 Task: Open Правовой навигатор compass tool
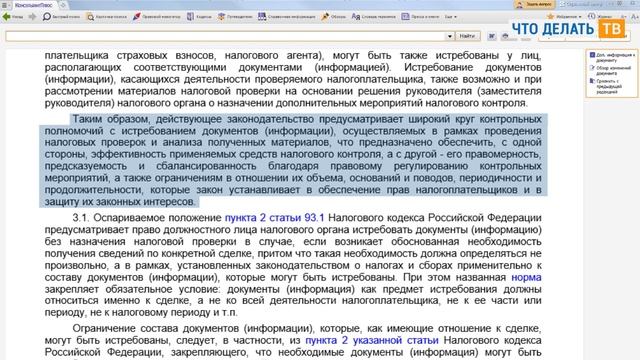click(157, 17)
